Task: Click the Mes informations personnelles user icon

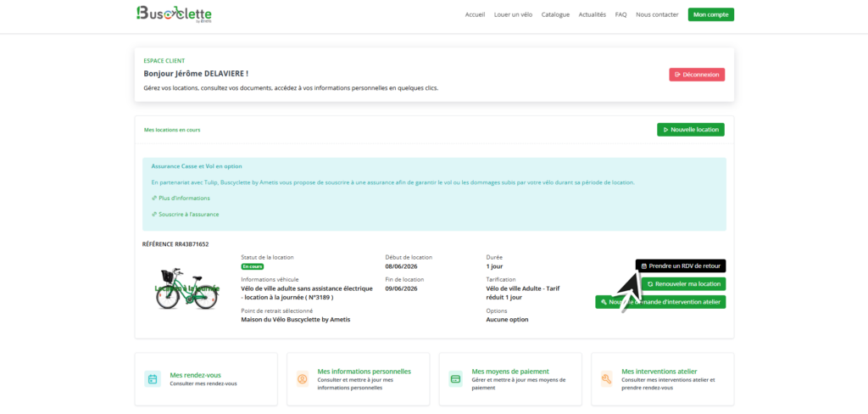Action: [303, 379]
